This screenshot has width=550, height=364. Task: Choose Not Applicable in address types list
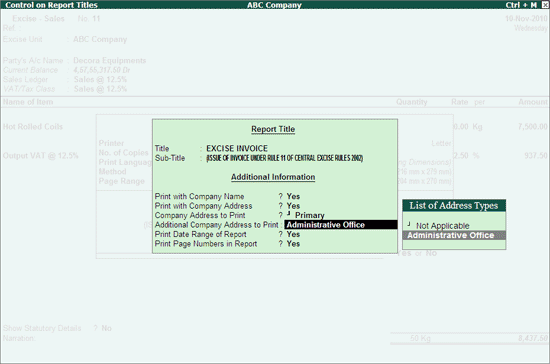442,226
